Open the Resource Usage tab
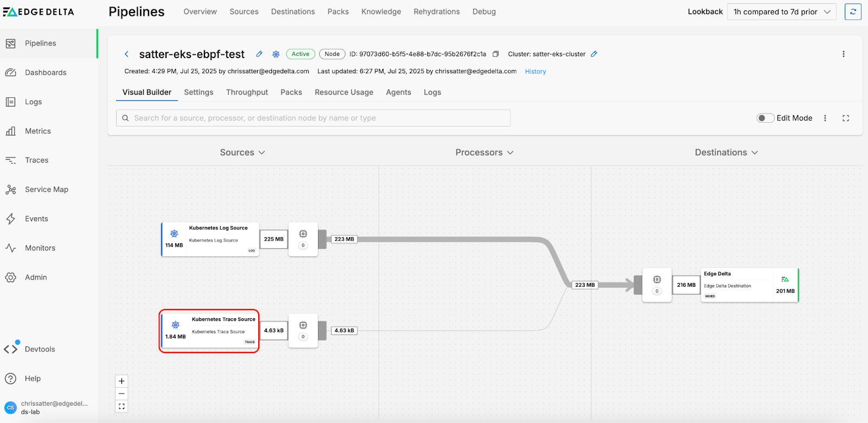This screenshot has height=423, width=868. (x=343, y=92)
